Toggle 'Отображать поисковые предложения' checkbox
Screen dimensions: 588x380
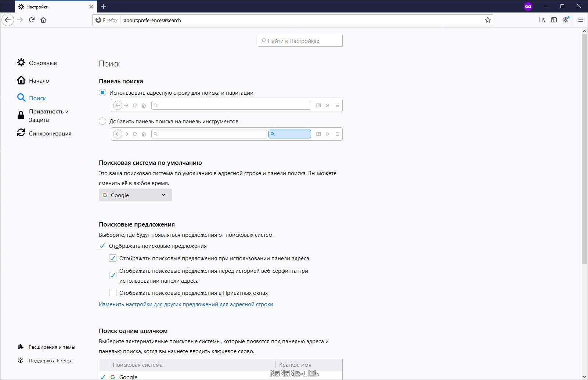(x=102, y=246)
